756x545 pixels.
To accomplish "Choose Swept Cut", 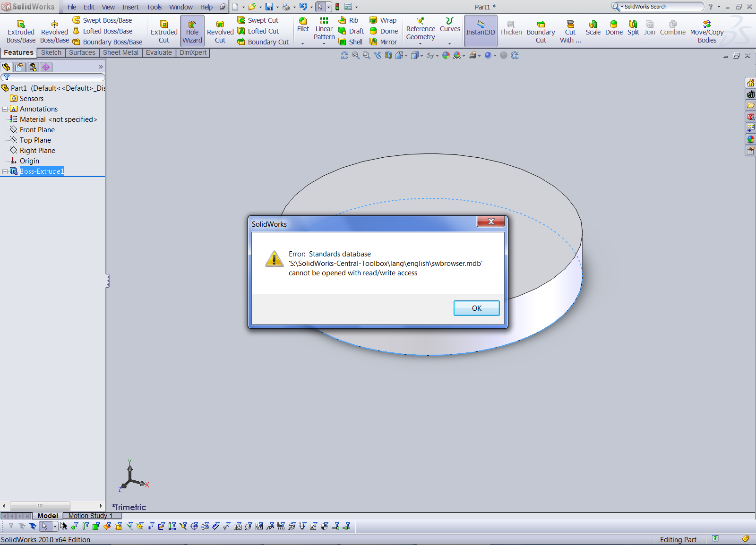I will 258,20.
